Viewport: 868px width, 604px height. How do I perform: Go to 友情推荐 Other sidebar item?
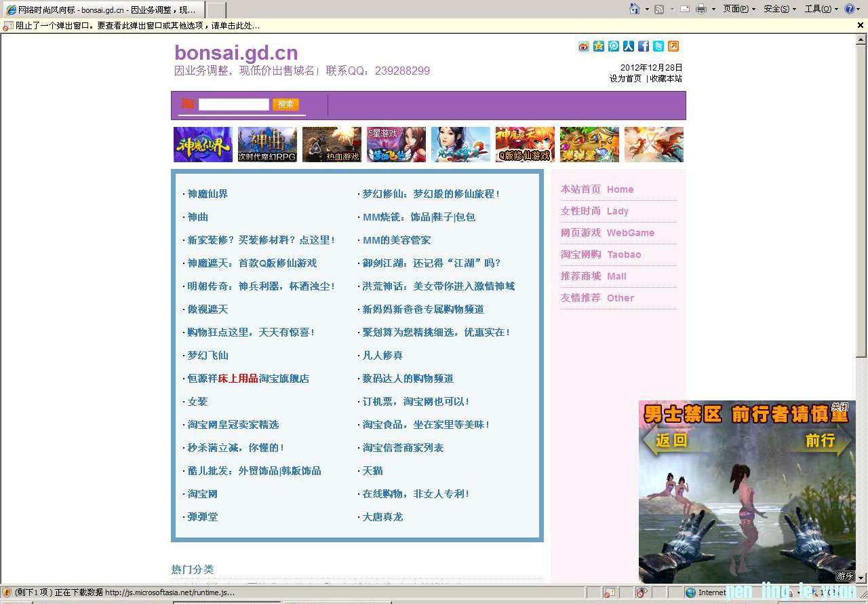(x=597, y=298)
